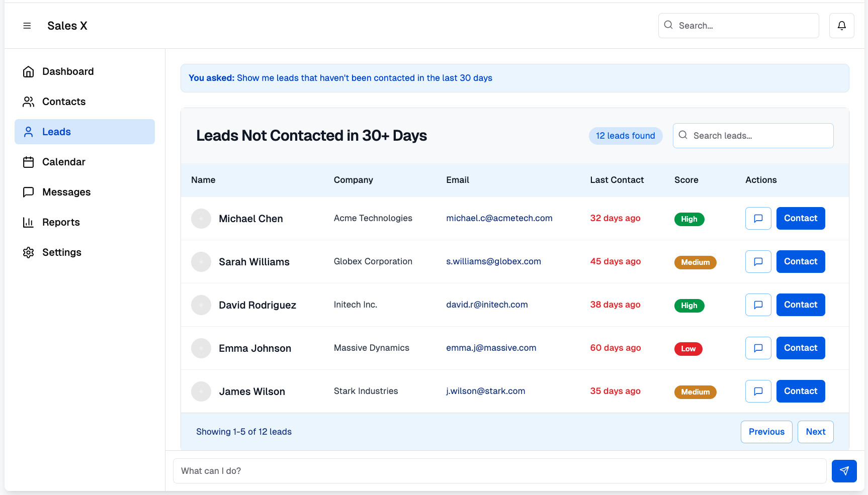
Task: Click the name 'David Rodriguez'
Action: 257,305
